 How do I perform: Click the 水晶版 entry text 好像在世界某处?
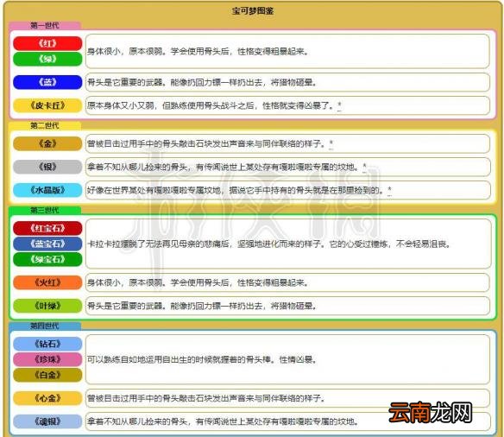236,190
